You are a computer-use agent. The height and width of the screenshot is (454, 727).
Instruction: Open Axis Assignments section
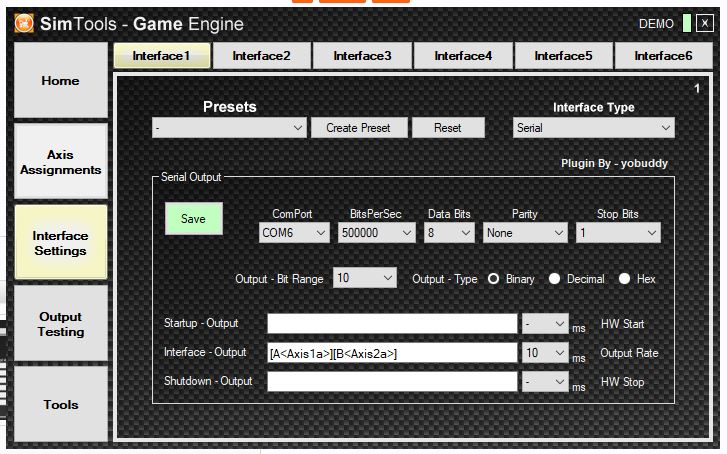(61, 162)
